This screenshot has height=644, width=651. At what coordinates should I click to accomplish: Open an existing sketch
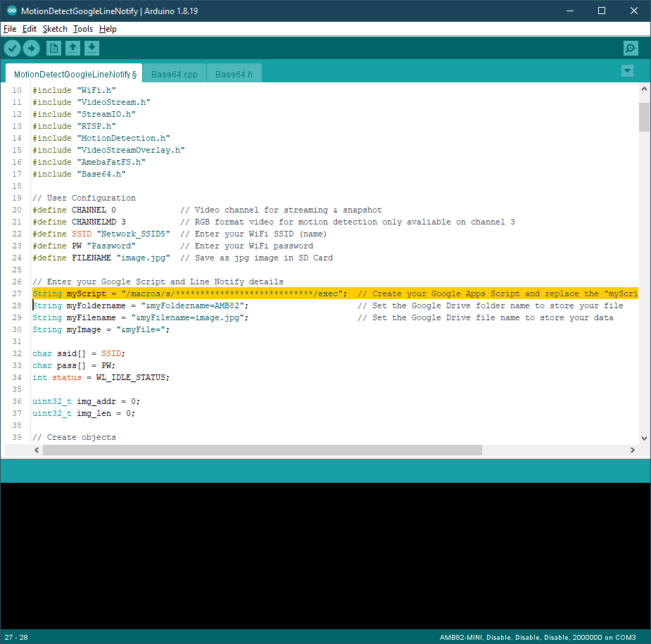72,49
